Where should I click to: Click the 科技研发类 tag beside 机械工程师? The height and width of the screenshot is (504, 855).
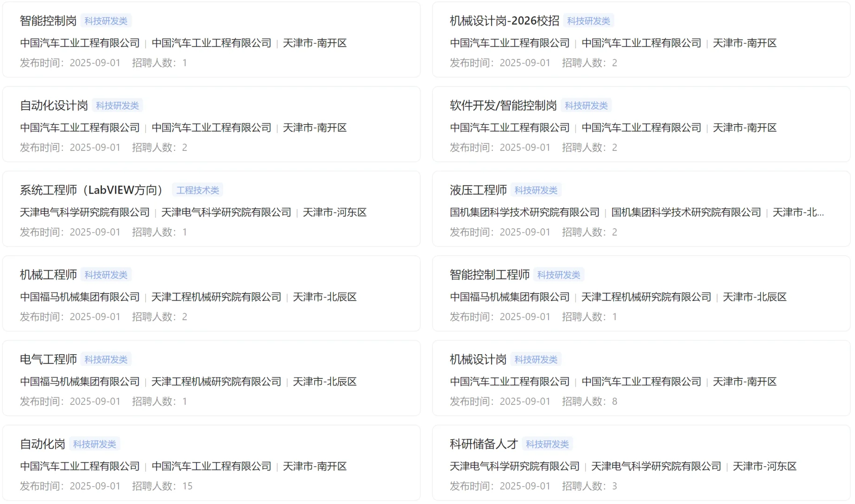[x=106, y=275]
